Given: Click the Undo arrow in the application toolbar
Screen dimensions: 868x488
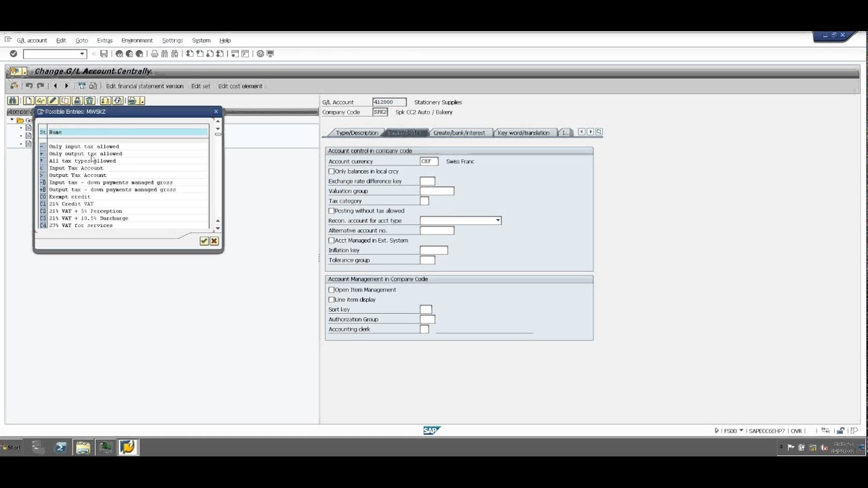Looking at the screenshot, I should point(29,86).
